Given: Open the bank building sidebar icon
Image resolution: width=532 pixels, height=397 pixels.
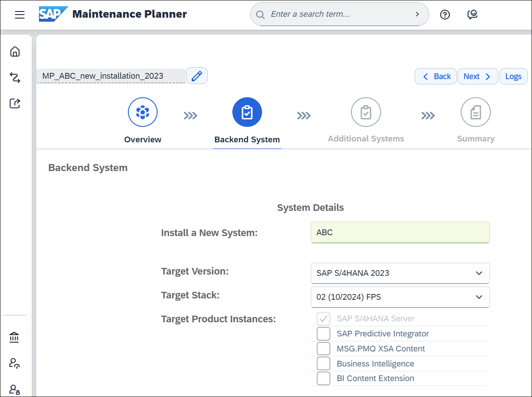Looking at the screenshot, I should tap(15, 338).
